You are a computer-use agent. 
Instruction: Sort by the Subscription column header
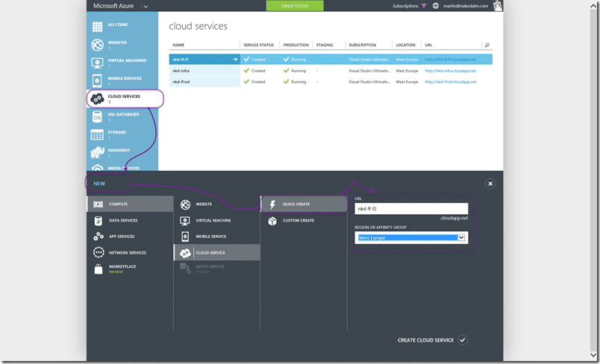point(363,45)
